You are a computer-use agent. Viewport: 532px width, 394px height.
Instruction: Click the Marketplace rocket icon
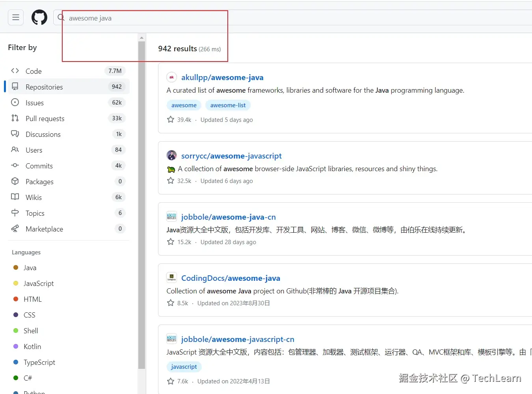(x=15, y=229)
